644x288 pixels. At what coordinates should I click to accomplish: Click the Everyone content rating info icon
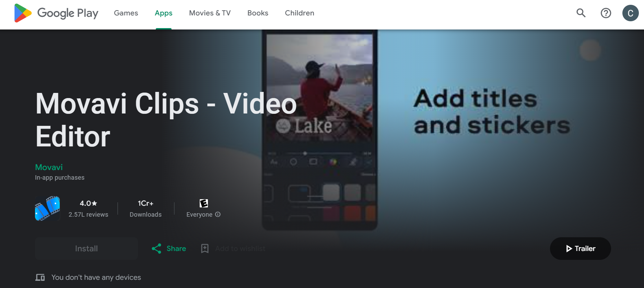218,214
